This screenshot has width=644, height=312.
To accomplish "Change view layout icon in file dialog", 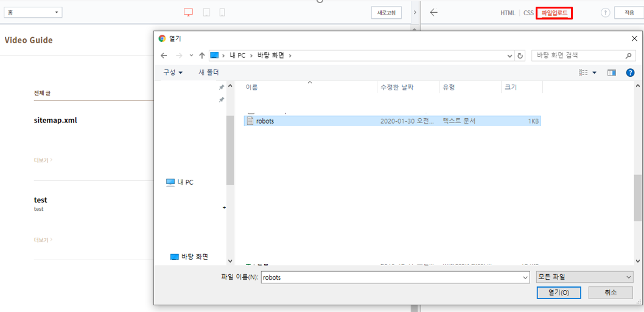I will click(583, 73).
